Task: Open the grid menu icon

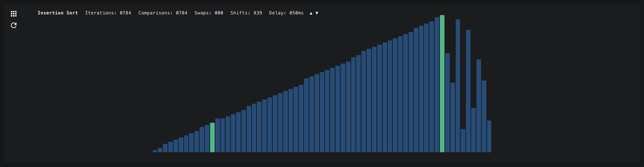Action: click(14, 14)
